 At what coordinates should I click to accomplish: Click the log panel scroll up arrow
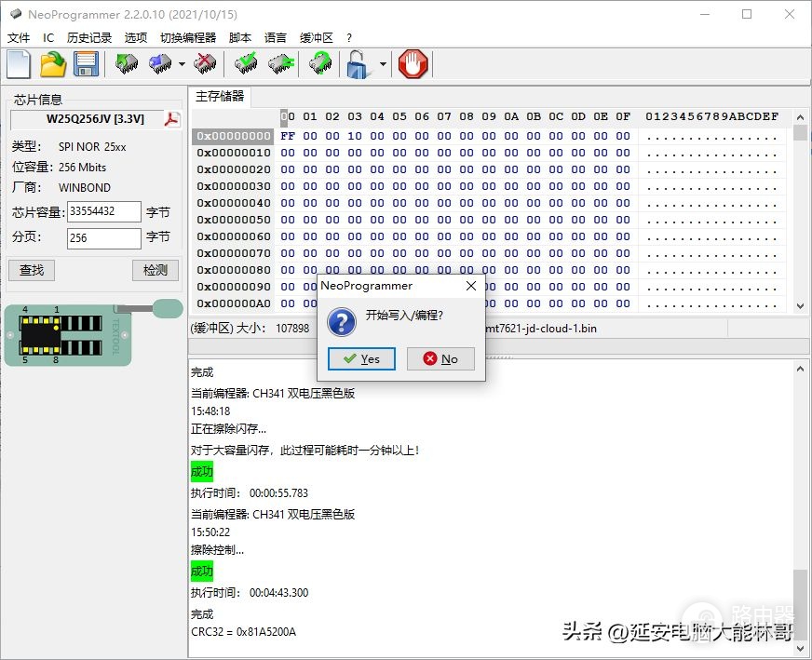point(800,369)
